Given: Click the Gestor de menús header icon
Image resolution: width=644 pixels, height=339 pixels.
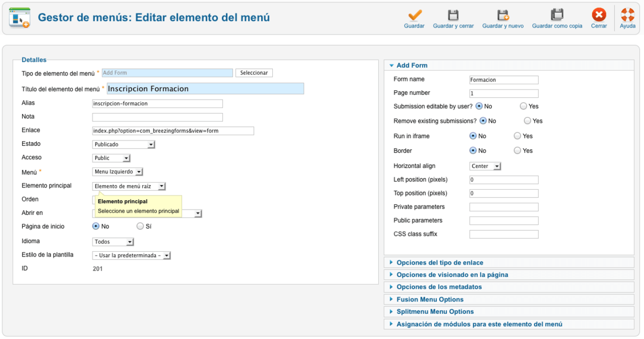Looking at the screenshot, I should [20, 18].
